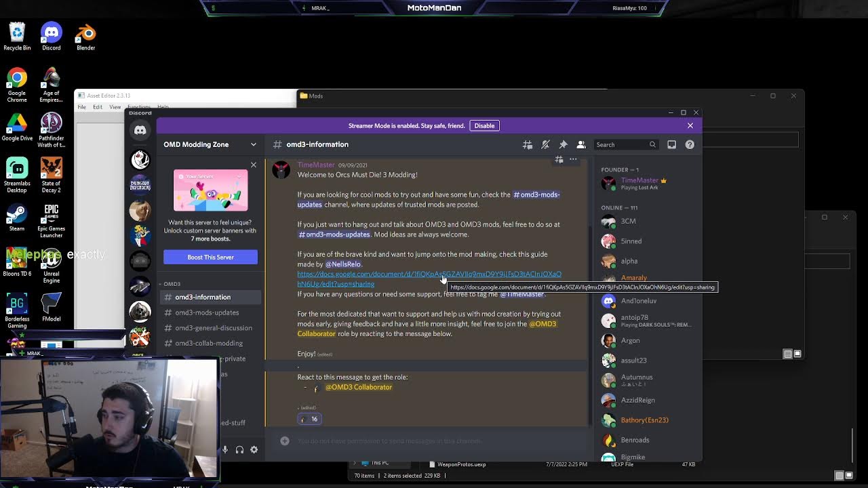Click member Bathory(Esn23) in the list
This screenshot has width=868, height=488.
tap(648, 420)
